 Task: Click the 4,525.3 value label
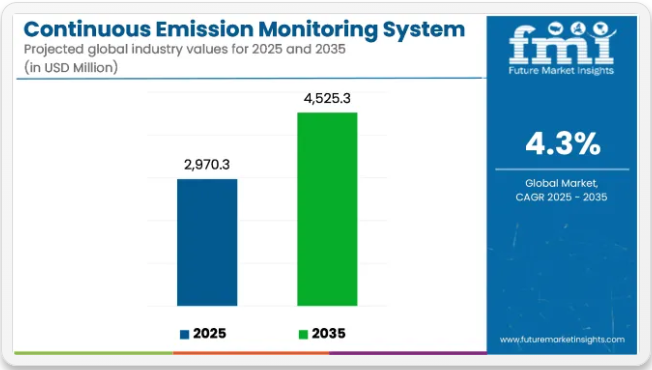point(327,99)
